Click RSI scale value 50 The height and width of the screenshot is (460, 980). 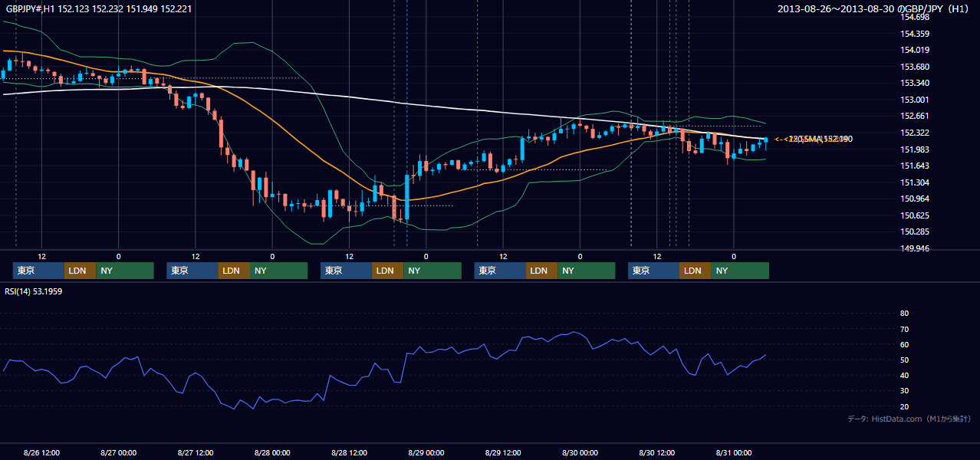pyautogui.click(x=904, y=360)
